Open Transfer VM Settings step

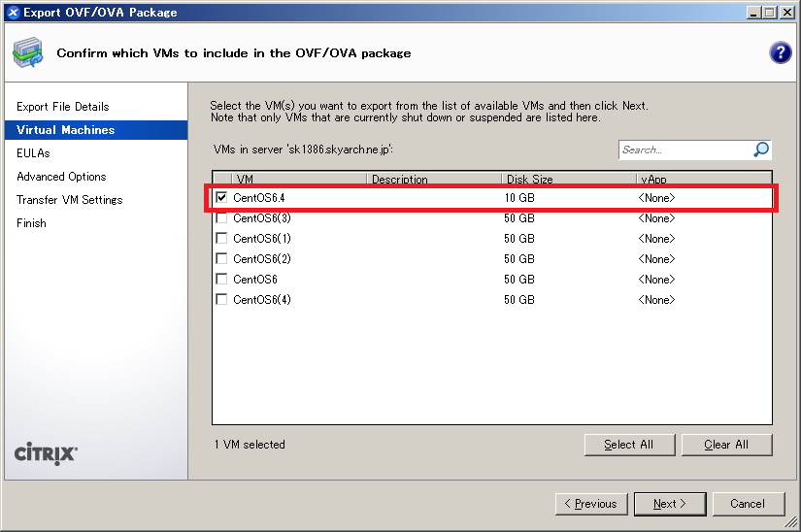pos(70,200)
